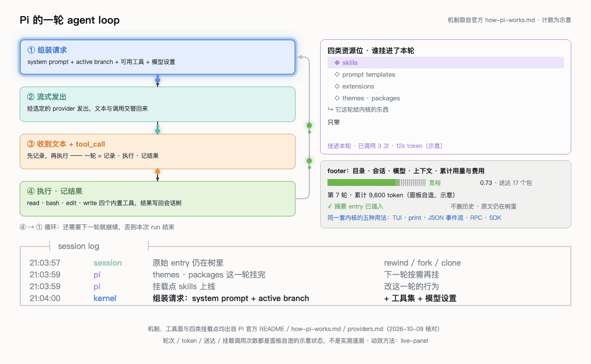Click the themes · packages 这一轮挂完 log message
Viewport: 591px width, 364px height.
[209, 275]
